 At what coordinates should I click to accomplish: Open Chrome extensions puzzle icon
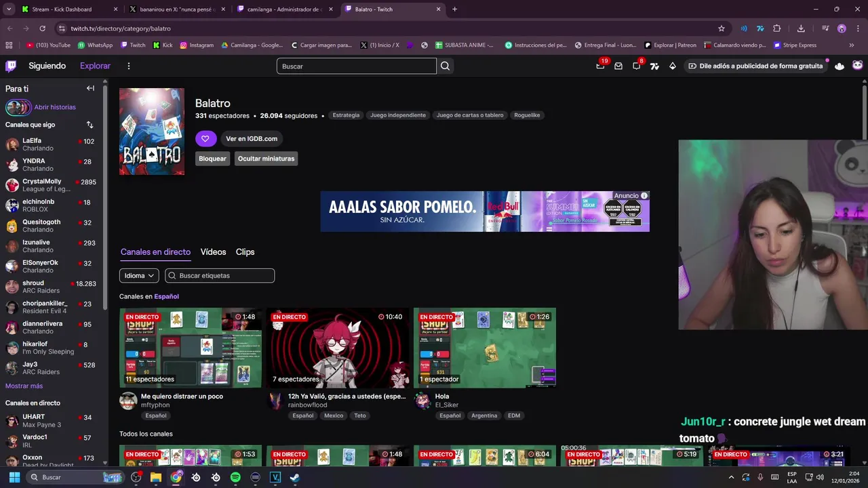click(x=777, y=28)
